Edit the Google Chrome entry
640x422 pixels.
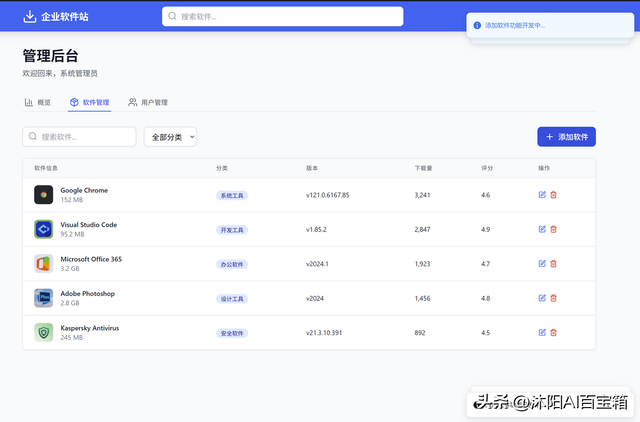pyautogui.click(x=542, y=195)
